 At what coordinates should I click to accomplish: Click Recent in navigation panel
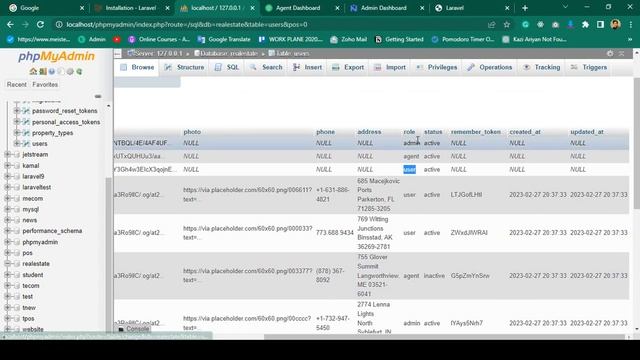[x=17, y=84]
